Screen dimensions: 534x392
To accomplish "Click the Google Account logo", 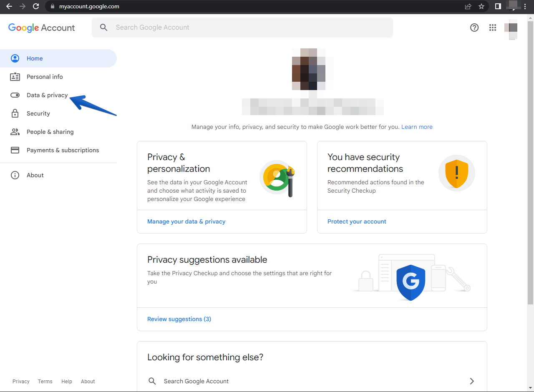I will tap(42, 28).
